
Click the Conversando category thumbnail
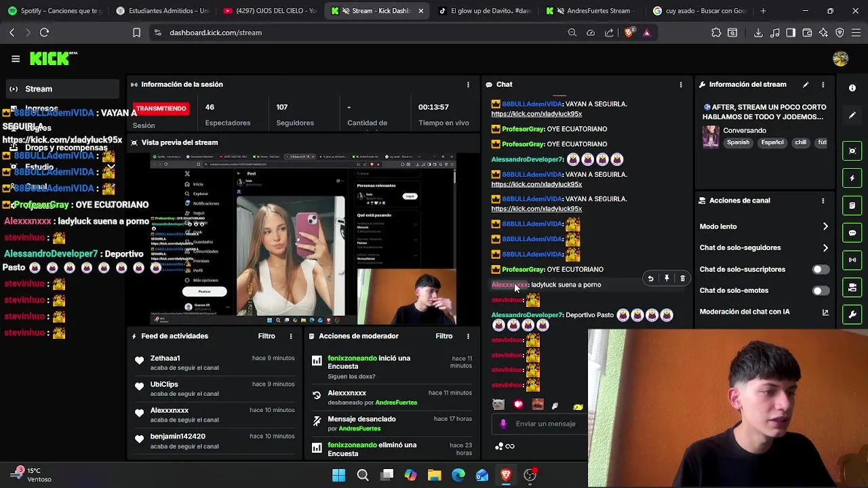point(711,136)
